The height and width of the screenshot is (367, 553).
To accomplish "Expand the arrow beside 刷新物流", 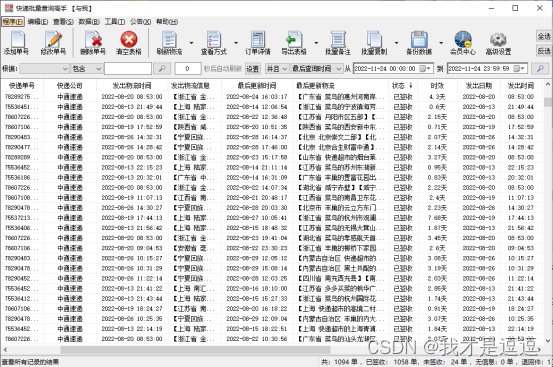I will tap(191, 43).
